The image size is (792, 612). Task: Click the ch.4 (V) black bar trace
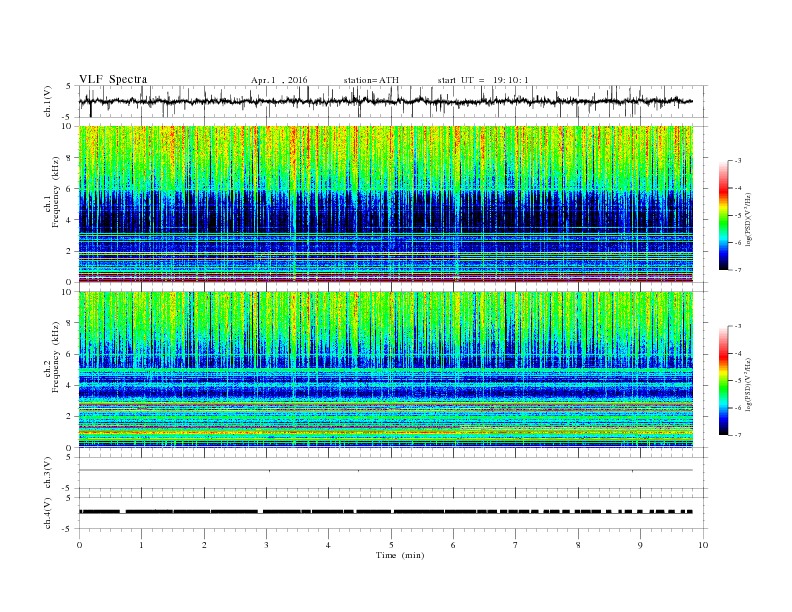[386, 512]
